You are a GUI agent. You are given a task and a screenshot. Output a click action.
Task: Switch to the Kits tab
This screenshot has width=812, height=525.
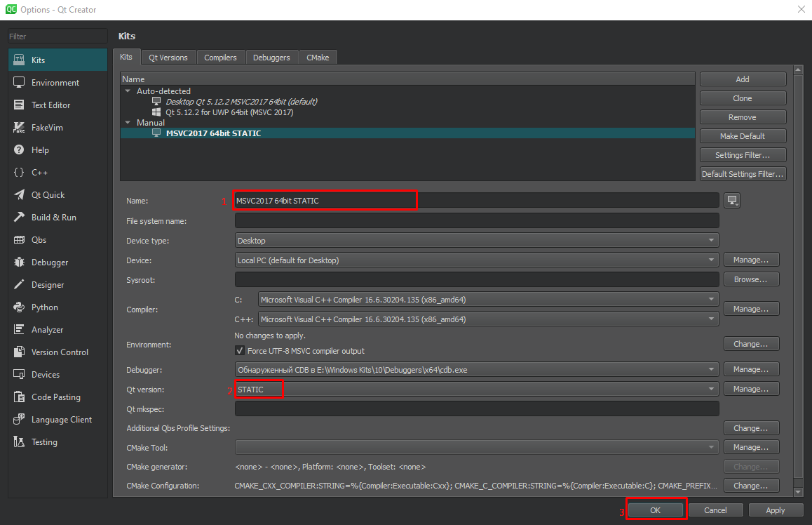pyautogui.click(x=126, y=57)
